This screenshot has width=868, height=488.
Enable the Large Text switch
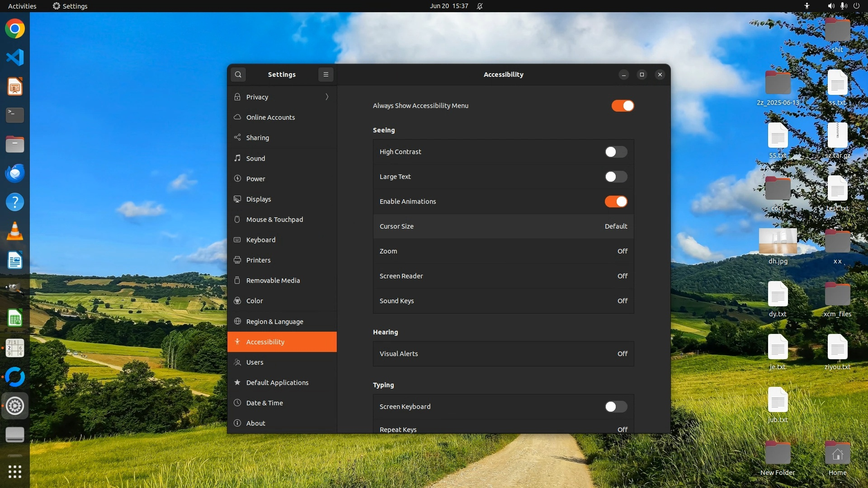(x=616, y=177)
